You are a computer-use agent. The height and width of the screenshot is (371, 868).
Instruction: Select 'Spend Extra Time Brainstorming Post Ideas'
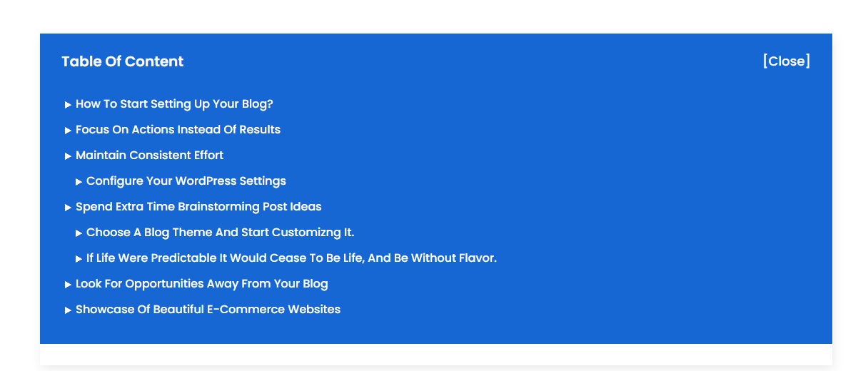(x=198, y=207)
